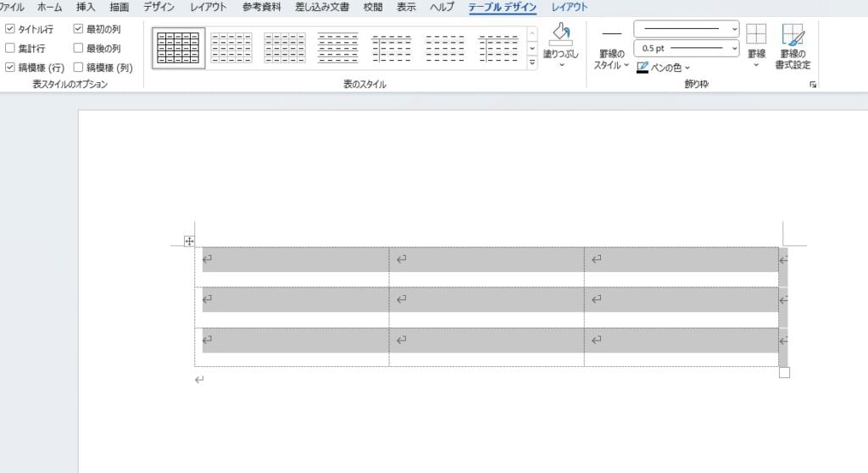This screenshot has height=473, width=868.
Task: Open the line style combo box
Action: coord(687,29)
